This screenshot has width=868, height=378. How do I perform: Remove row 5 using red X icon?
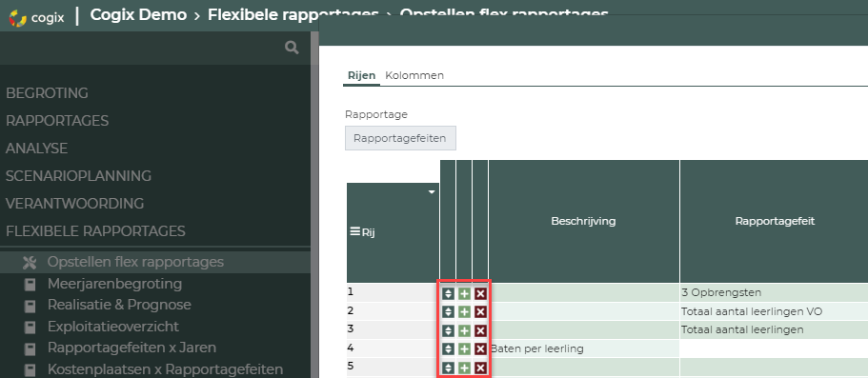pyautogui.click(x=480, y=368)
